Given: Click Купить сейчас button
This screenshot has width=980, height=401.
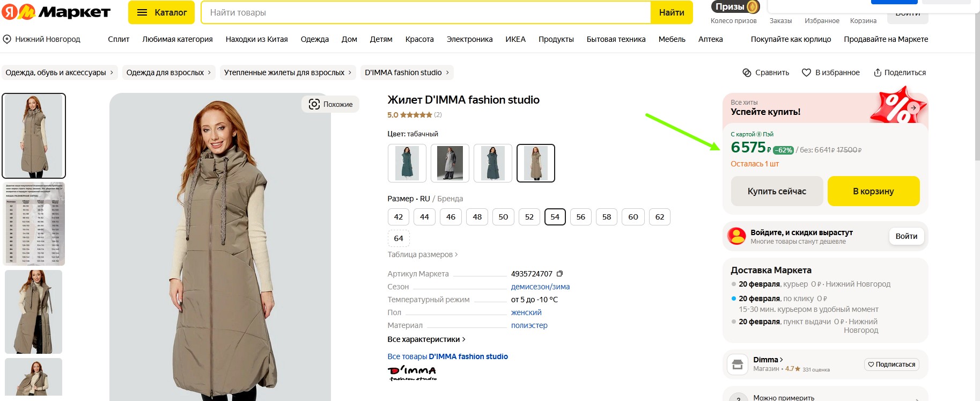Looking at the screenshot, I should coord(776,191).
